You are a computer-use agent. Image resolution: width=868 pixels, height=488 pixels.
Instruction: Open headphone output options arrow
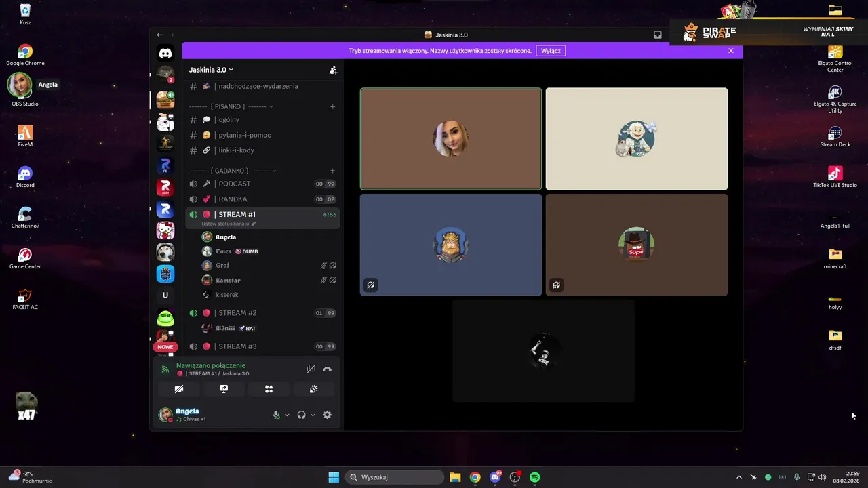(x=313, y=415)
